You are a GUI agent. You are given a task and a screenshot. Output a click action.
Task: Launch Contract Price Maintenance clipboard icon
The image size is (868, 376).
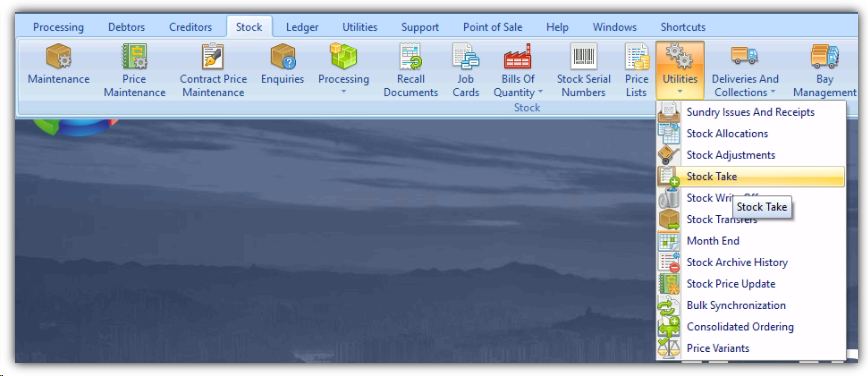click(x=213, y=70)
